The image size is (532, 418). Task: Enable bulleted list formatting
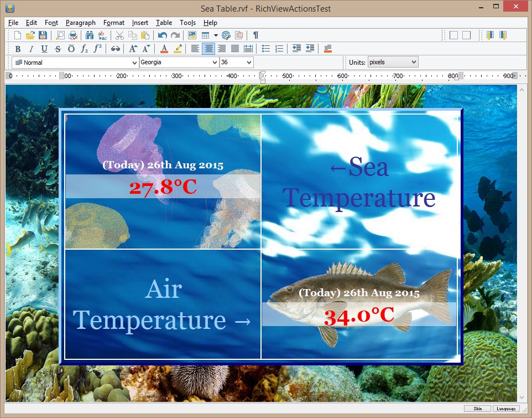[265, 49]
